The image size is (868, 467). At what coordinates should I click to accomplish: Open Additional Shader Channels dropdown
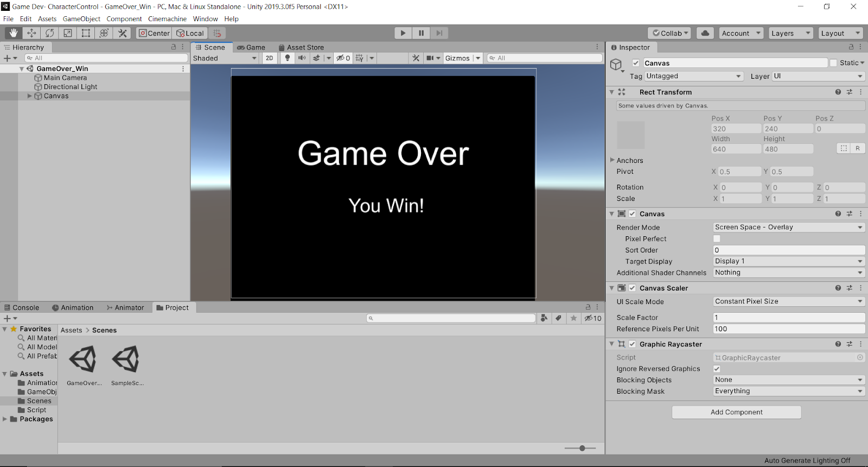coord(789,273)
